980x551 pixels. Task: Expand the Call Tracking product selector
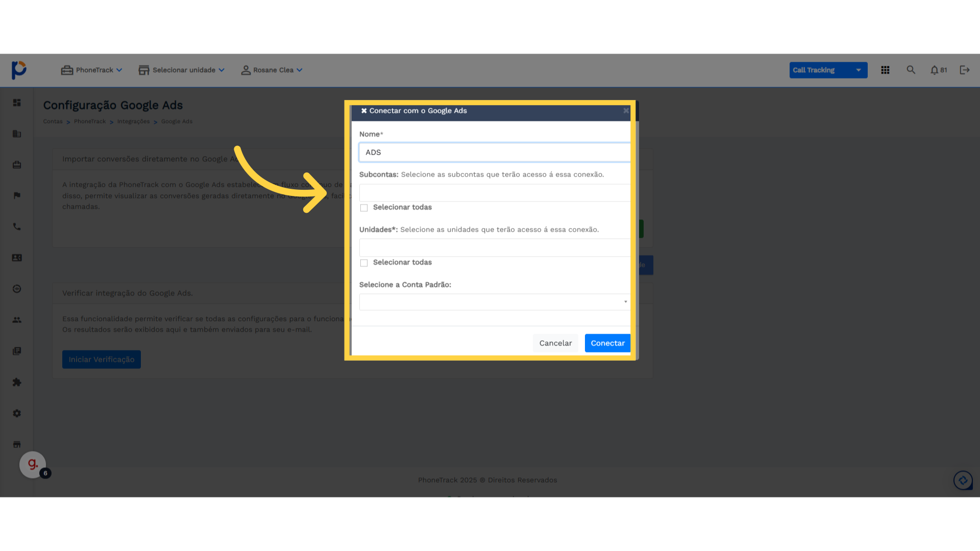pos(828,70)
